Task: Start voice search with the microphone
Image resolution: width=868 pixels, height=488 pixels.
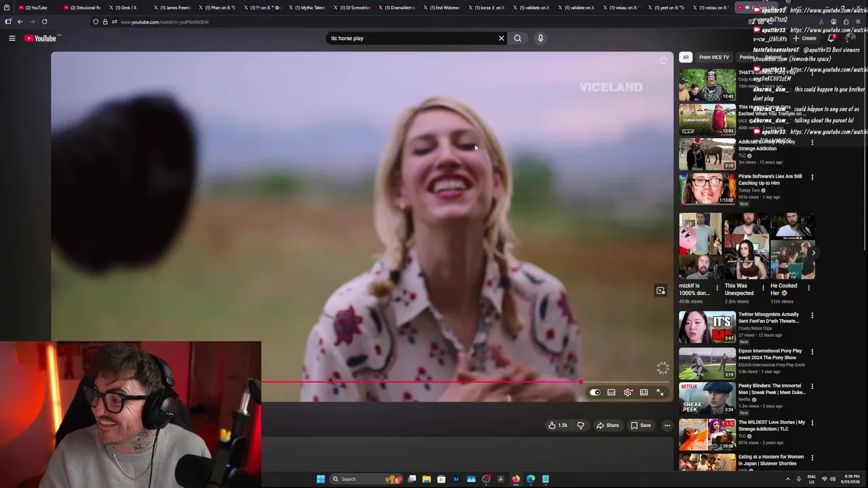Action: (540, 38)
